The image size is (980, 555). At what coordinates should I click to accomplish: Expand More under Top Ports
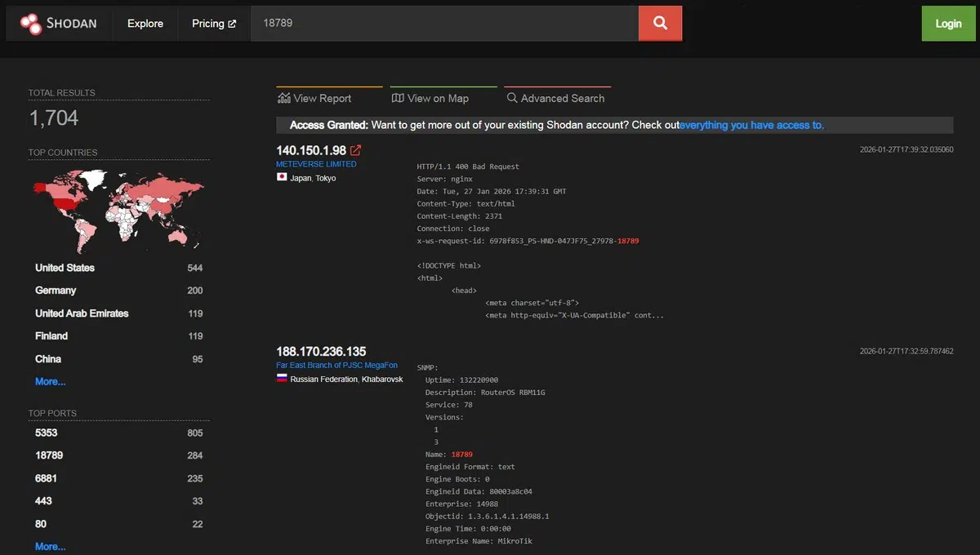[x=51, y=546]
